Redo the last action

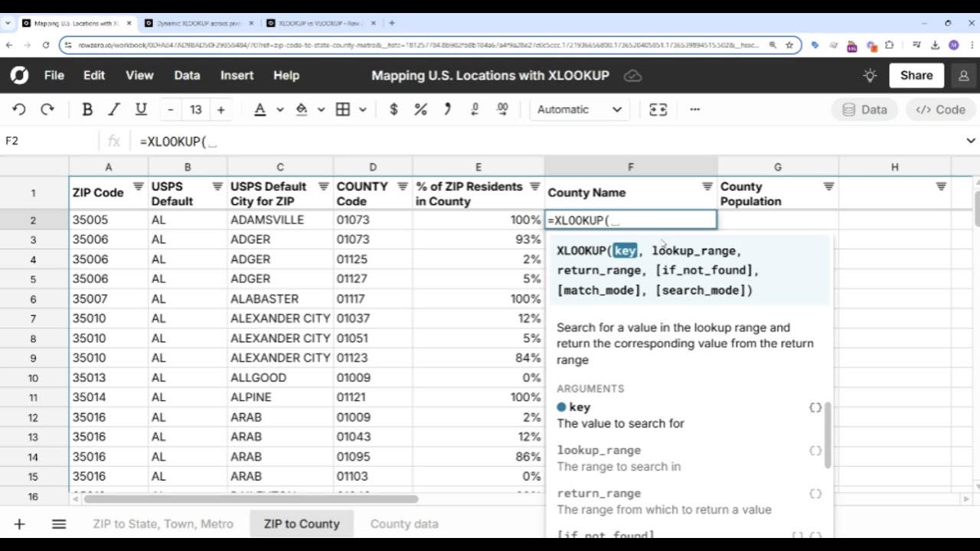pyautogui.click(x=47, y=109)
